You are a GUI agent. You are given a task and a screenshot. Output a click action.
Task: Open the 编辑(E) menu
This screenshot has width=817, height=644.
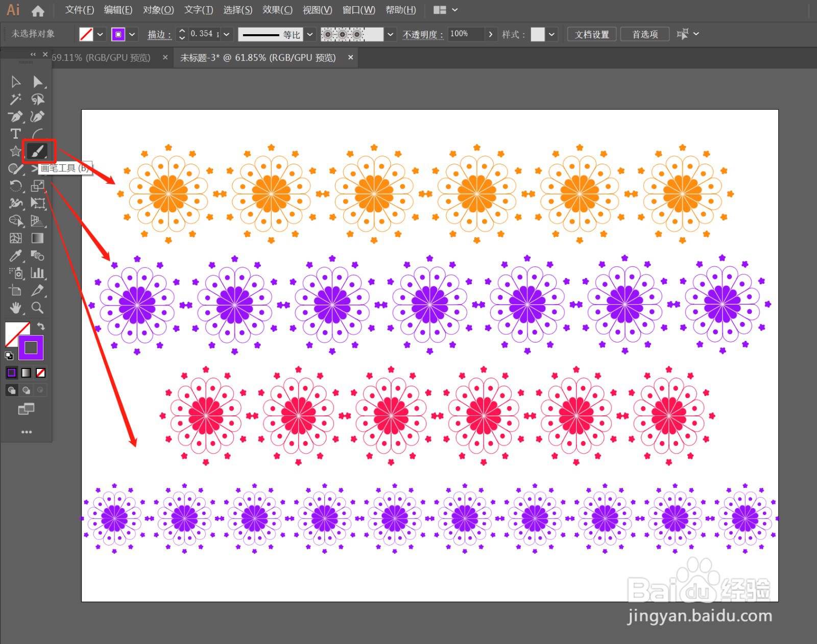118,10
